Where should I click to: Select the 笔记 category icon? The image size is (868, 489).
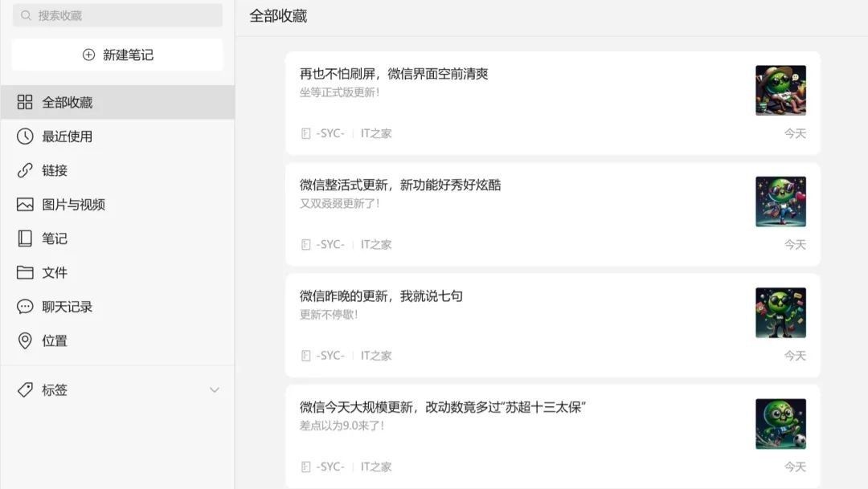click(x=24, y=238)
